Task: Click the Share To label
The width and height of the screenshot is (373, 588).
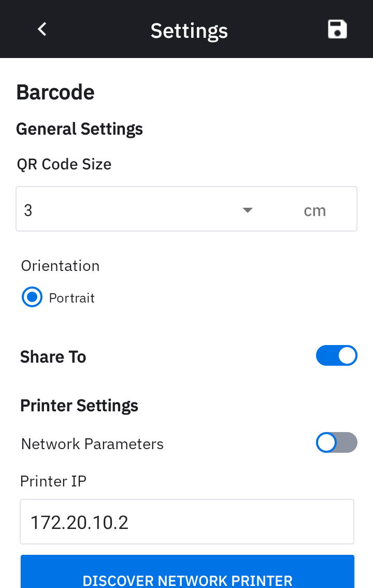Action: point(53,357)
